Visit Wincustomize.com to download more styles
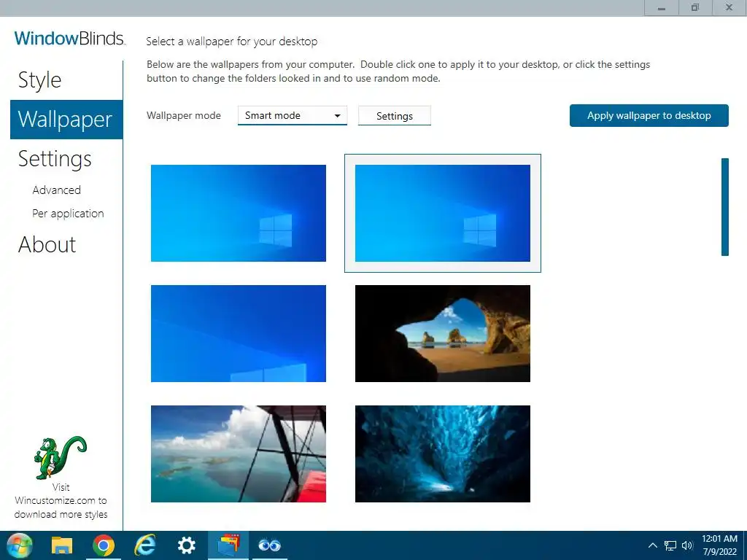The height and width of the screenshot is (560, 747). (x=61, y=501)
